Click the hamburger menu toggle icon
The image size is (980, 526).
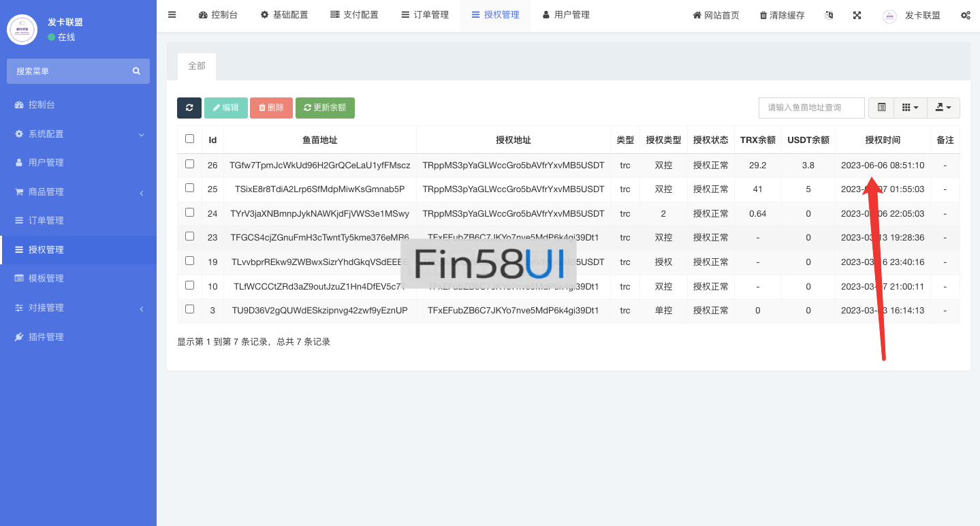[x=172, y=15]
